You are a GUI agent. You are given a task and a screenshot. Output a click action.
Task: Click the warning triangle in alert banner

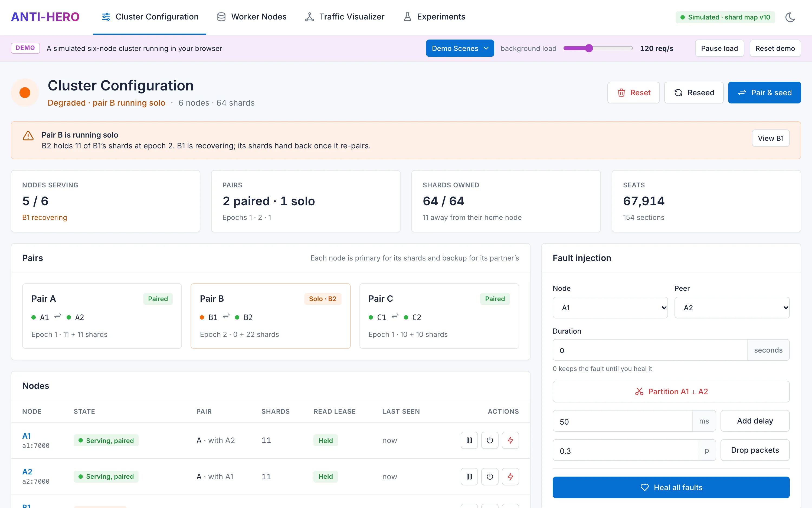[28, 135]
